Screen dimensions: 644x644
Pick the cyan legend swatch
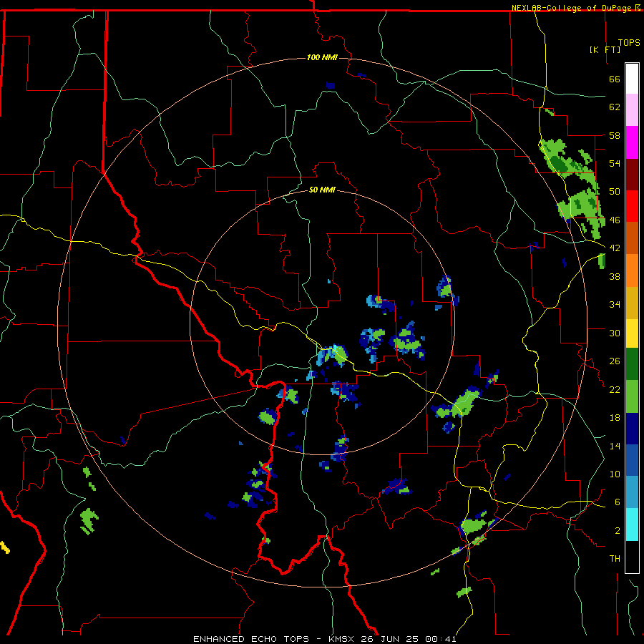(x=632, y=525)
